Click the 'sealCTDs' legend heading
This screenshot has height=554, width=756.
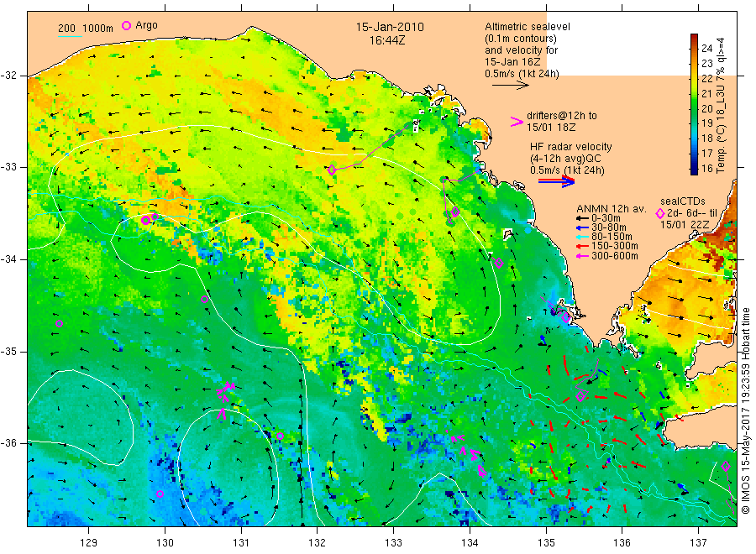pyautogui.click(x=683, y=201)
